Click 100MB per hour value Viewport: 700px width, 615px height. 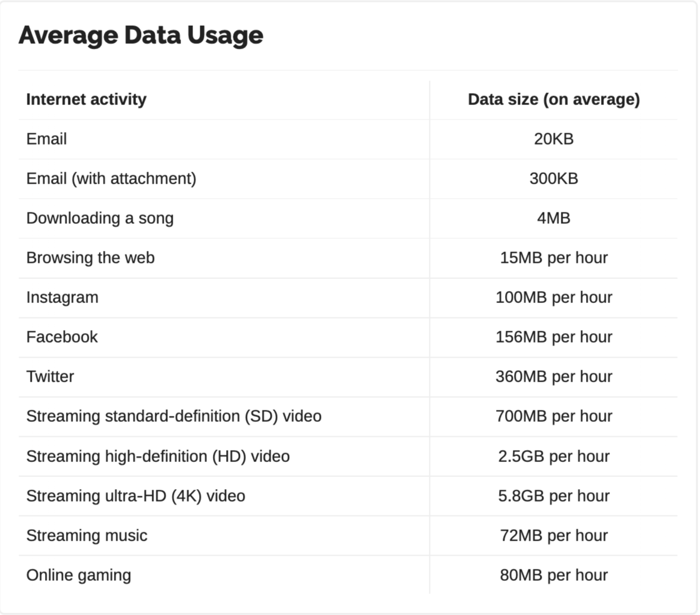pos(554,298)
